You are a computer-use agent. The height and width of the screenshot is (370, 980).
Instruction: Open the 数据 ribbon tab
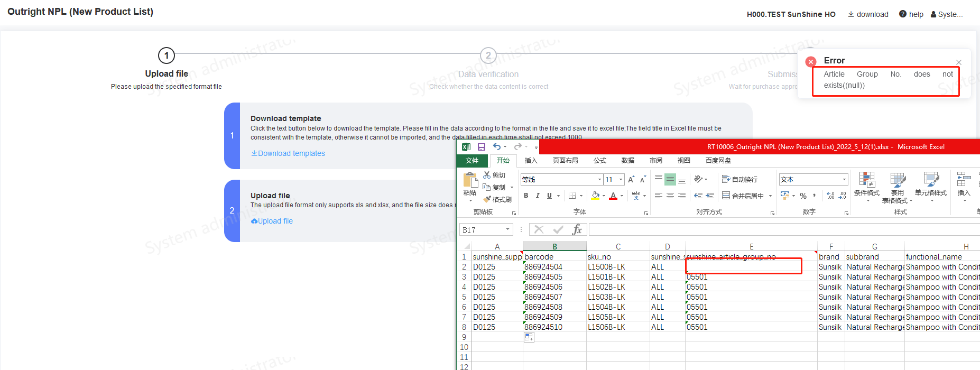tap(627, 161)
